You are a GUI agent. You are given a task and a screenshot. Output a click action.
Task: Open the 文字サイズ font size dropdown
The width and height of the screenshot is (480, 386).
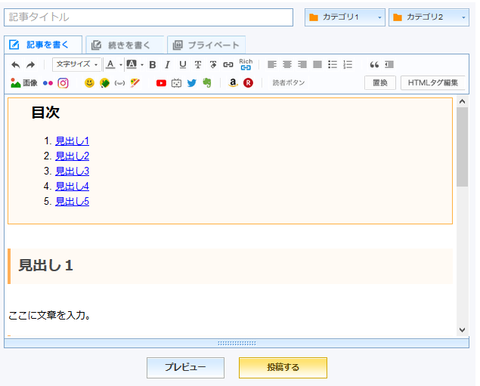77,64
